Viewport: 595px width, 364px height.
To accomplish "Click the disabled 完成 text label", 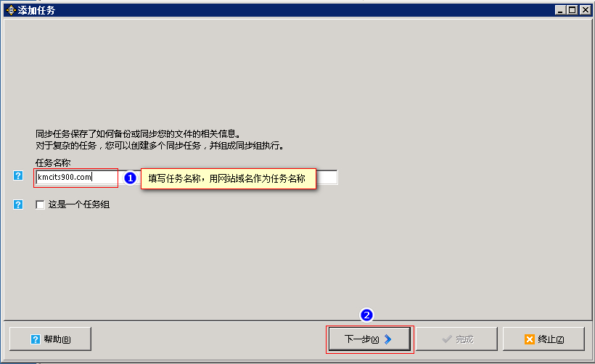I will pyautogui.click(x=464, y=339).
